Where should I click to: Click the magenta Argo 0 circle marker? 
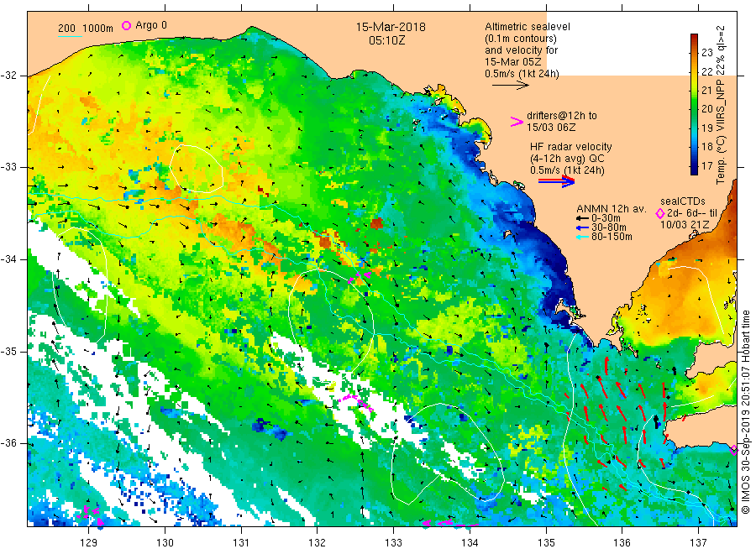tap(126, 25)
